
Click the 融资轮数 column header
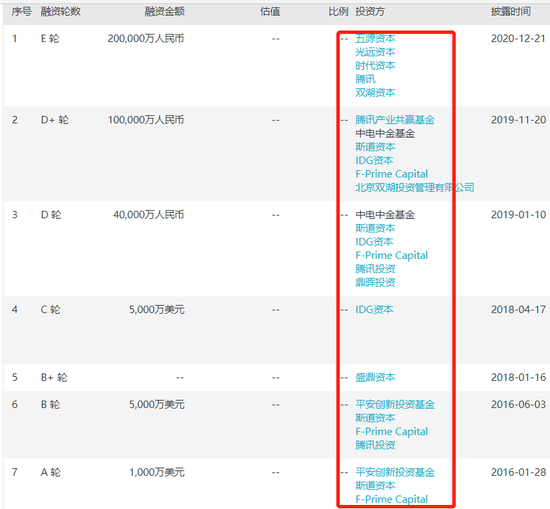coord(61,12)
